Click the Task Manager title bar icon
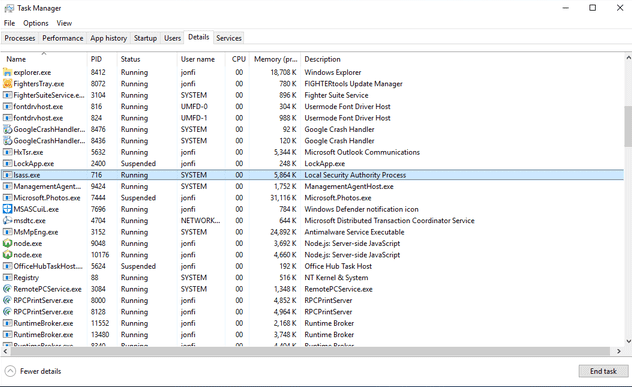Image resolution: width=632 pixels, height=387 pixels. [9, 8]
